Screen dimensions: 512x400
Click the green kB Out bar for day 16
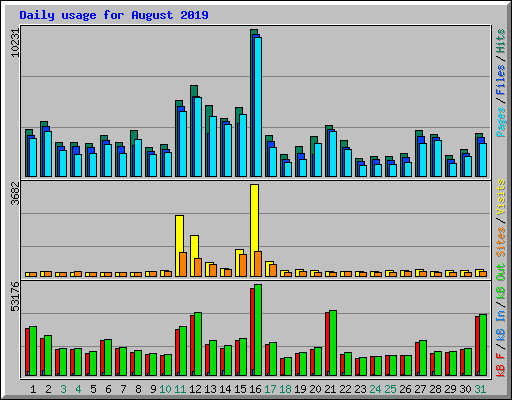258,330
